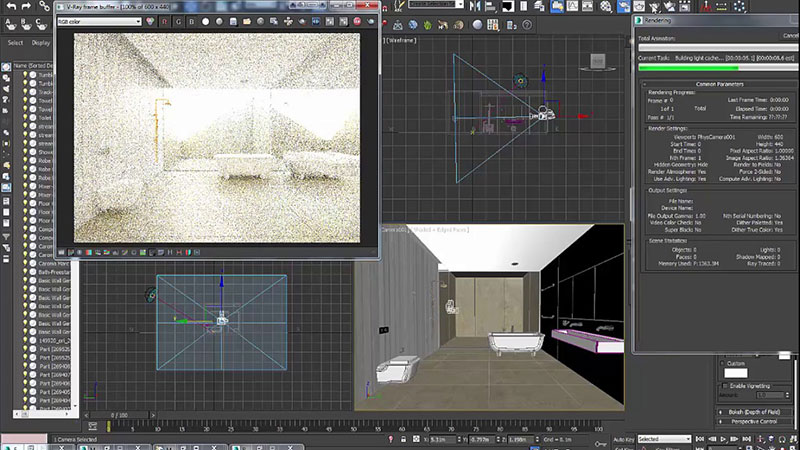Click Track mouse while rendering icon

click(288, 21)
